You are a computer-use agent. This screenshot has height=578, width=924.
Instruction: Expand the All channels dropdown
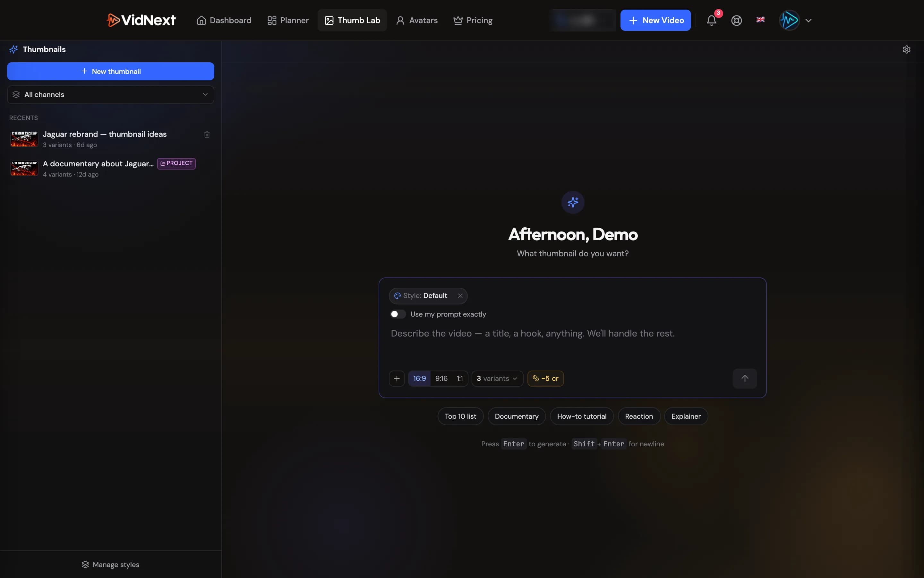(x=110, y=95)
